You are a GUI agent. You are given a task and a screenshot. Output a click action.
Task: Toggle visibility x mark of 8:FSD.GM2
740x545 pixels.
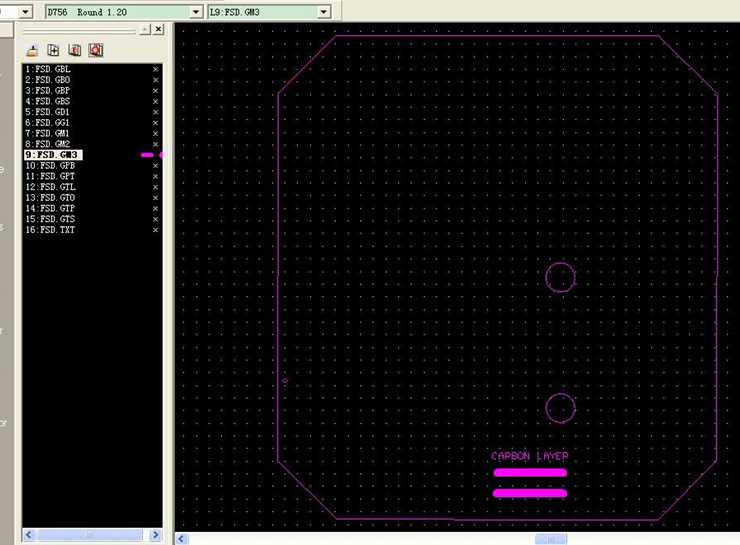155,144
